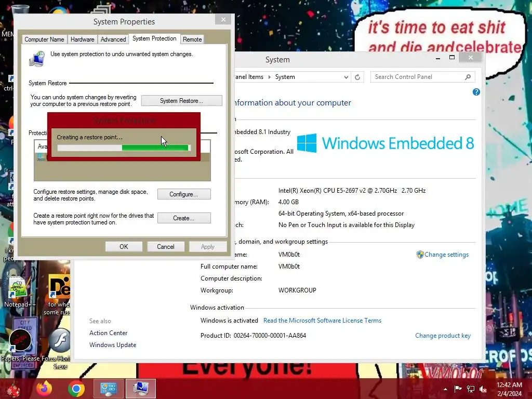Select 'Windows is activated' text

coord(229,320)
